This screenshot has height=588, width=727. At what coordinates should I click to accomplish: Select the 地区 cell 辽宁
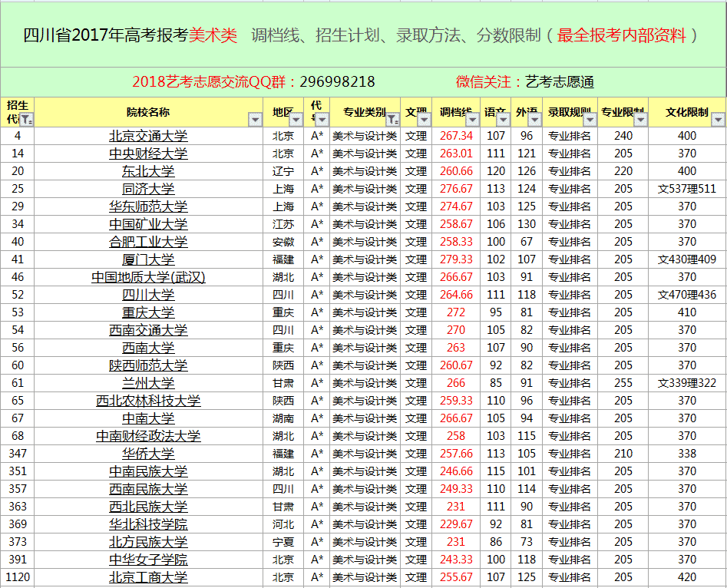(283, 171)
